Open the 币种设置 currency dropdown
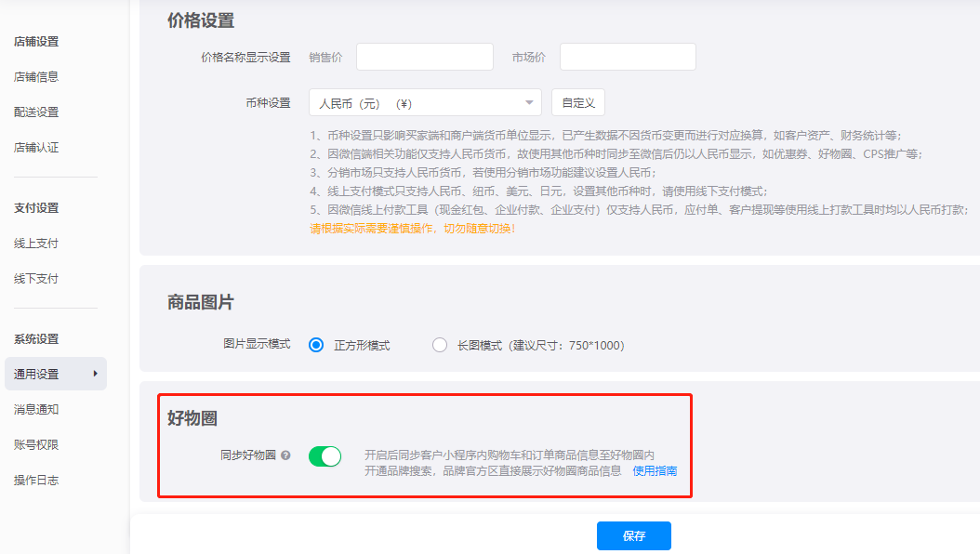Viewport: 980px width, 554px height. 425,102
